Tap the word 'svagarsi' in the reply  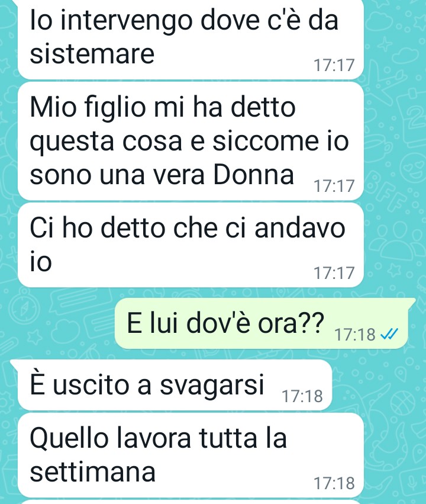(x=212, y=385)
